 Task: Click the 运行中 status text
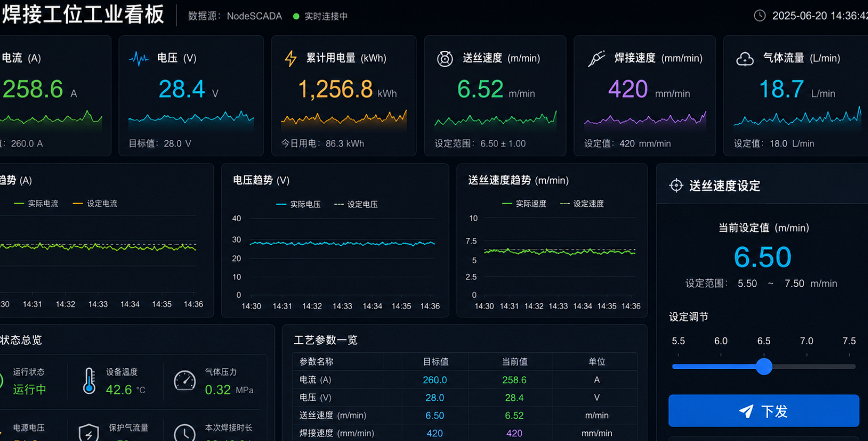tap(29, 390)
